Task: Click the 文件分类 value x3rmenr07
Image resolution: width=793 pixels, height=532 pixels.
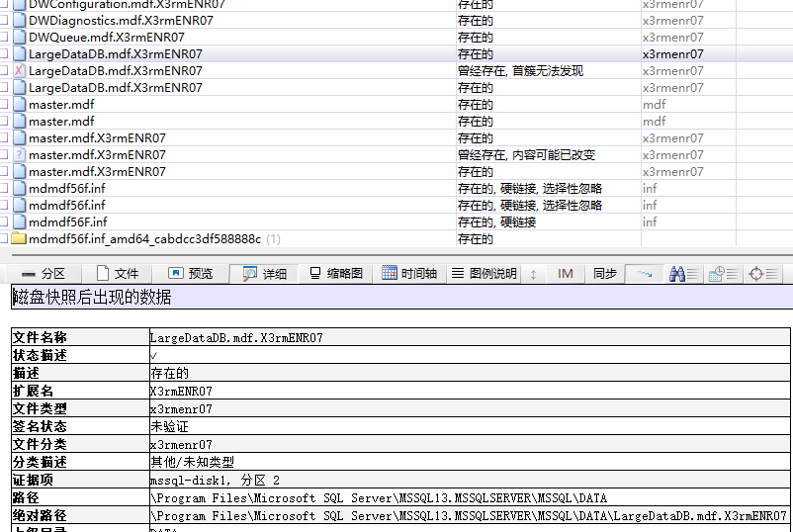Action: pyautogui.click(x=181, y=445)
